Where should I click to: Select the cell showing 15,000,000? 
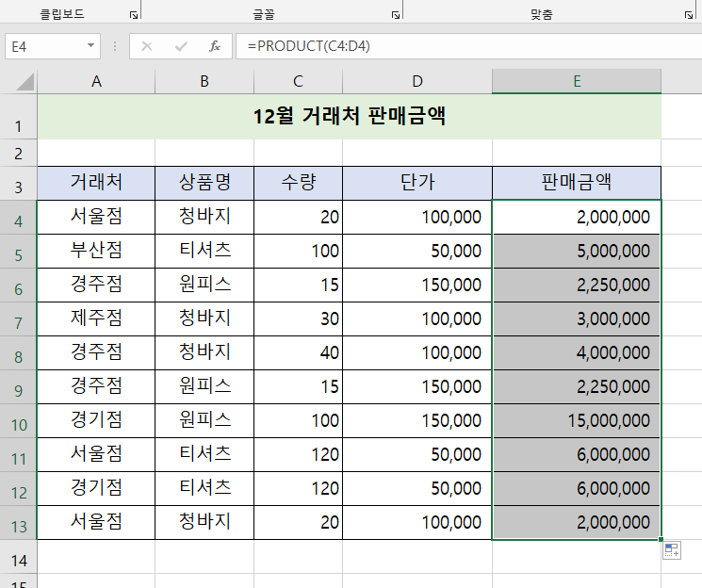click(577, 421)
